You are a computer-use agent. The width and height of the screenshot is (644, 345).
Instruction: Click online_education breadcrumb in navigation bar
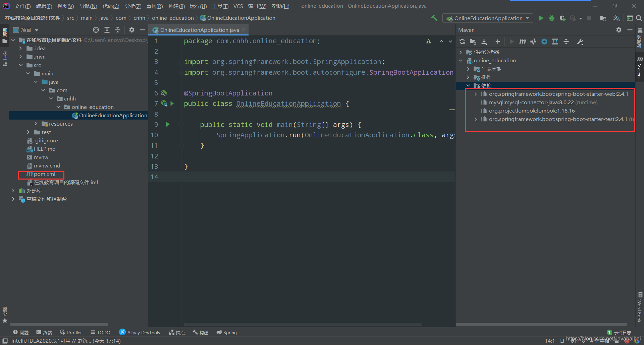tap(173, 18)
